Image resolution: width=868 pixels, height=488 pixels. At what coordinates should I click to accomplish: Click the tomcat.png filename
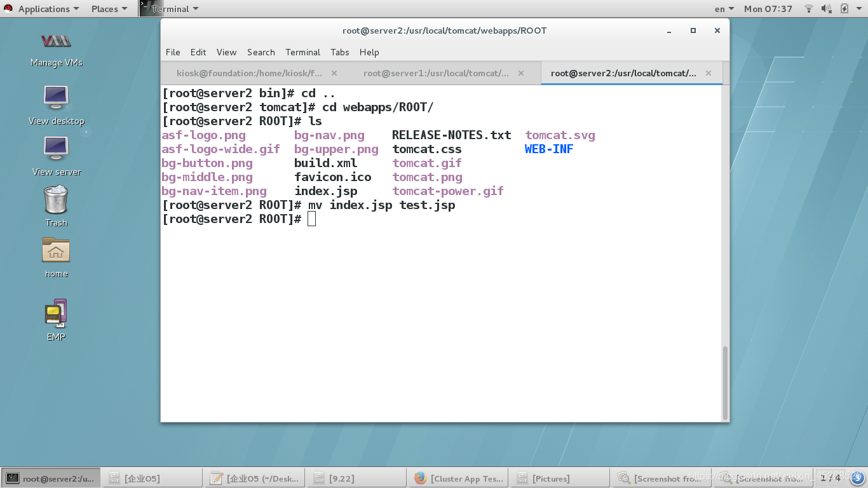[427, 177]
